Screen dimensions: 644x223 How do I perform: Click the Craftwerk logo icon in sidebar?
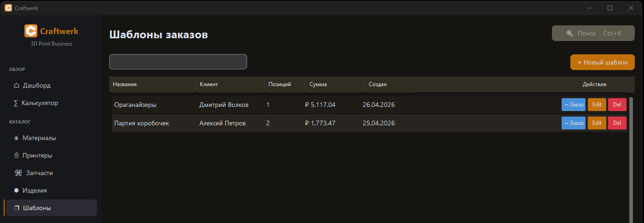31,31
